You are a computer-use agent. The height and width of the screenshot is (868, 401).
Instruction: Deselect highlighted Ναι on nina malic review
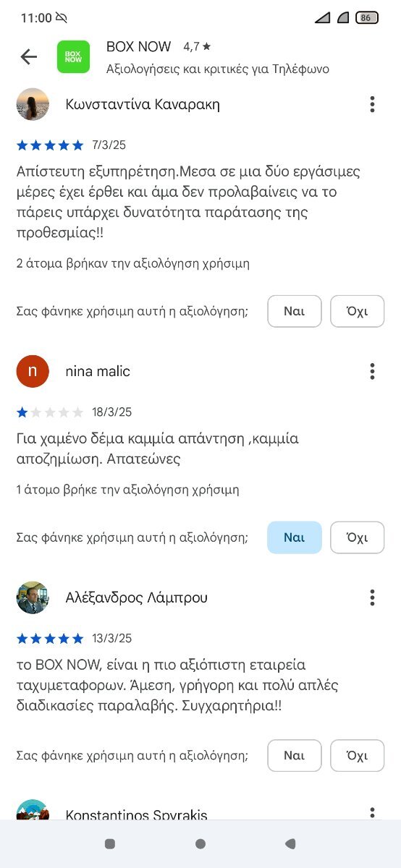pyautogui.click(x=294, y=537)
